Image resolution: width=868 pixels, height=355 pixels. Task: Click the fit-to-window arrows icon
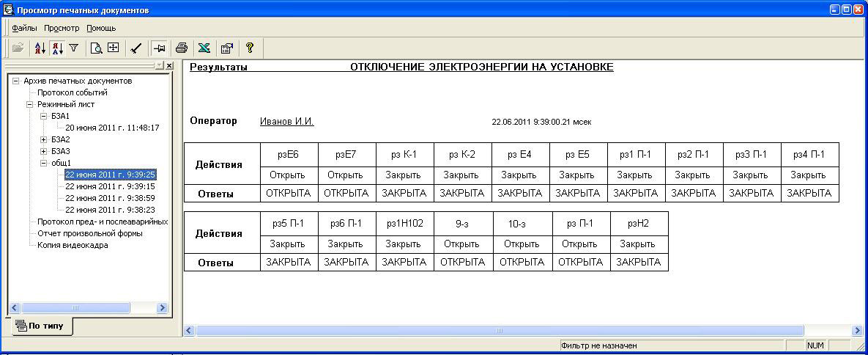(x=113, y=48)
